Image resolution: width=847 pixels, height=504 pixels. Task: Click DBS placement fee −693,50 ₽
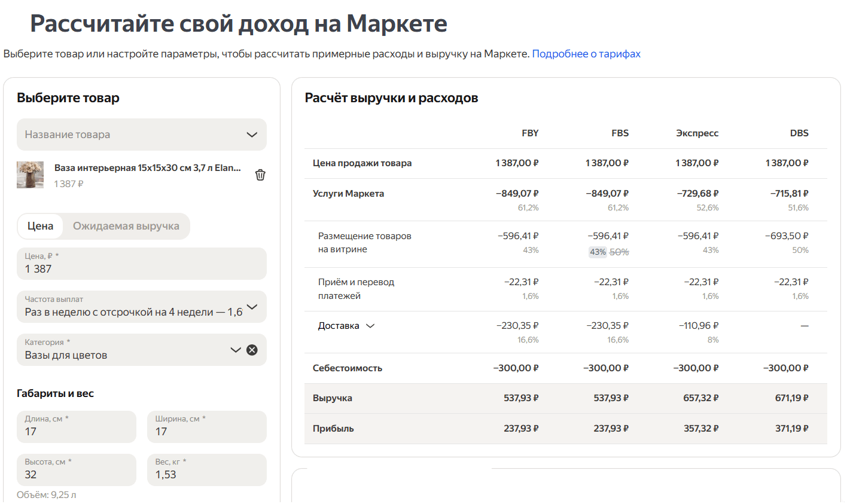click(787, 236)
